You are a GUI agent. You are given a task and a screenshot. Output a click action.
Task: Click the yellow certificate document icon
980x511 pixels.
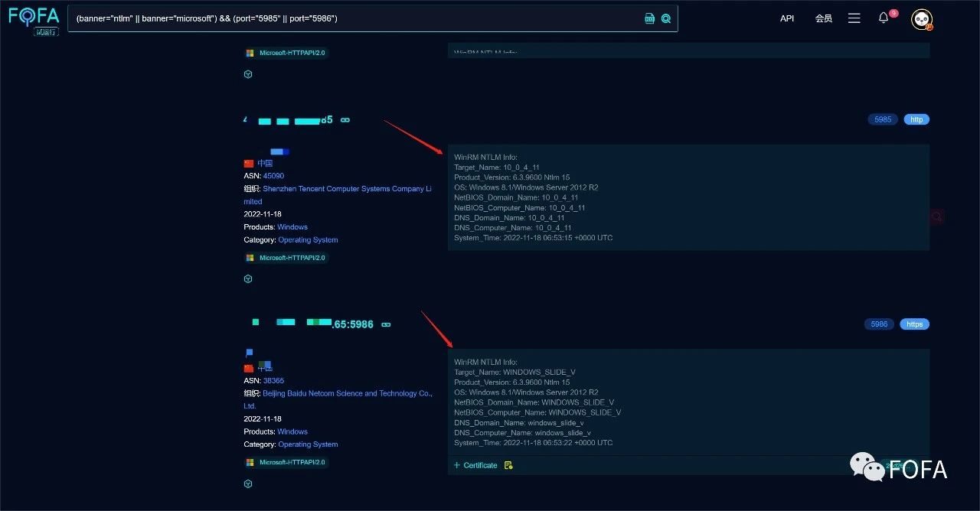pyautogui.click(x=508, y=465)
